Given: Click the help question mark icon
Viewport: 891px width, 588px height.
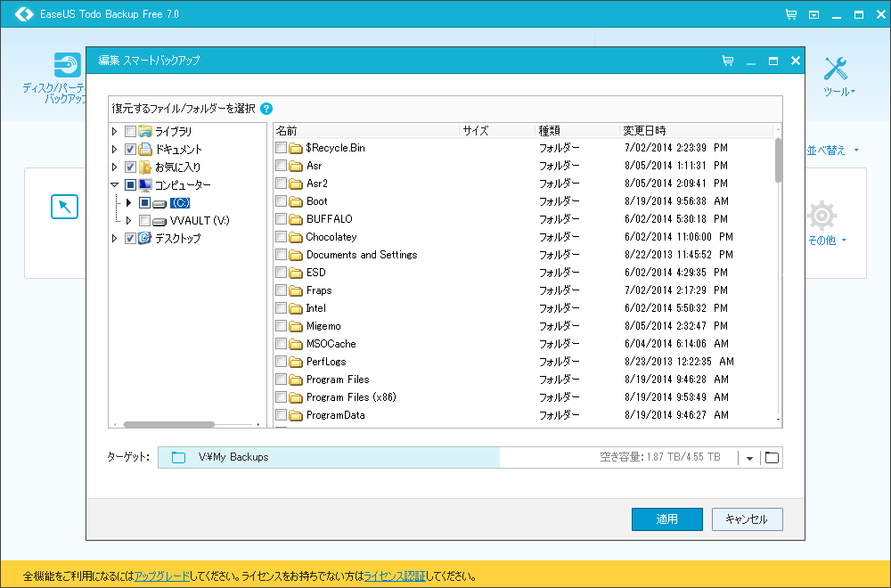Looking at the screenshot, I should 266,109.
